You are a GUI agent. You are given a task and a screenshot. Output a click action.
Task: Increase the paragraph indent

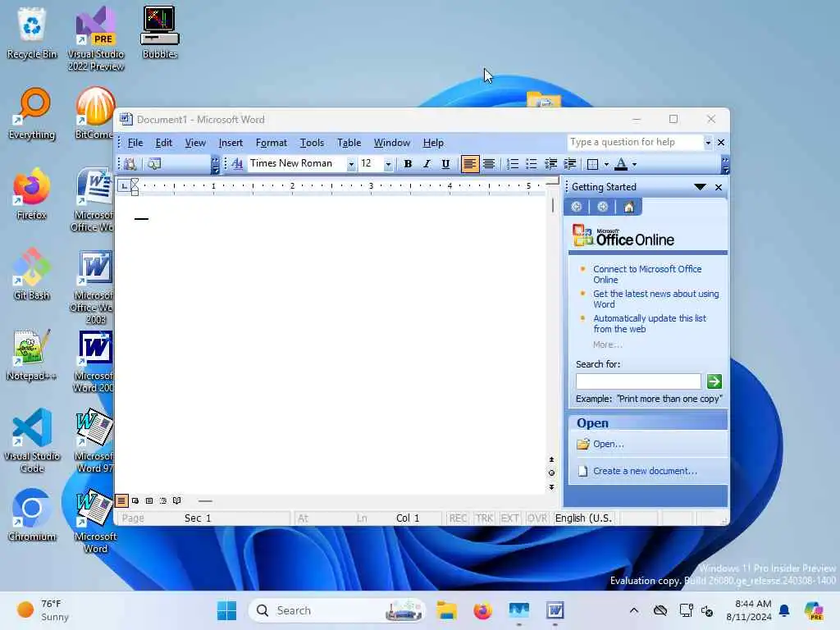tap(569, 164)
